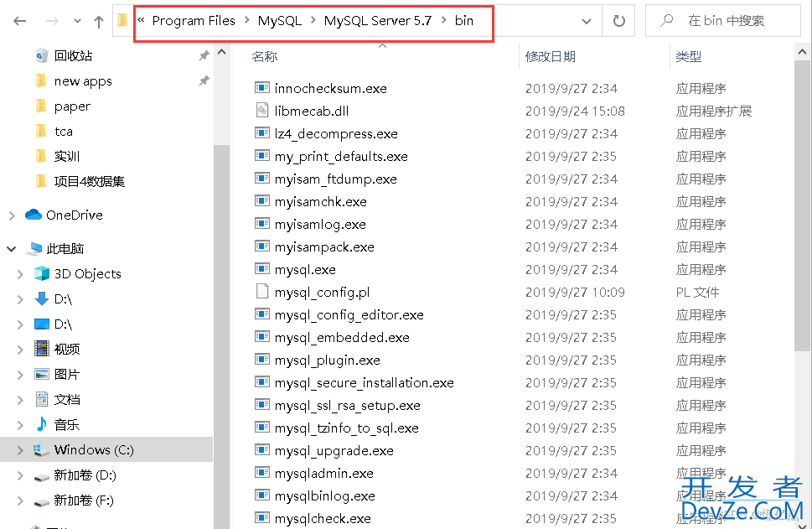This screenshot has width=812, height=529.
Task: Click the Back navigation arrow
Action: click(19, 21)
